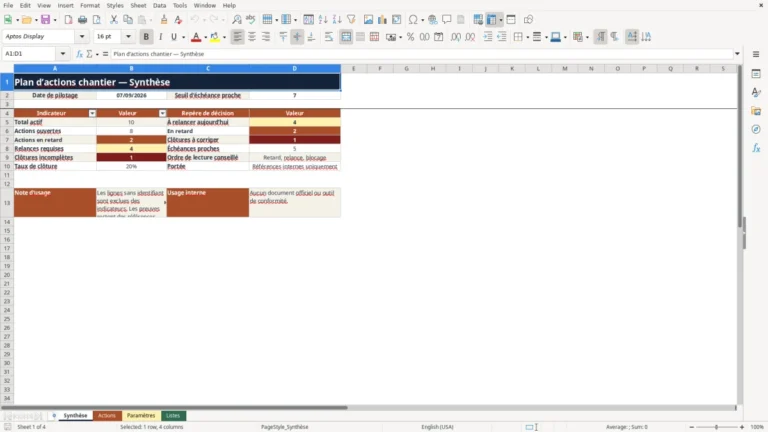The width and height of the screenshot is (768, 432).
Task: Click zoom out minus button
Action: [691, 427]
